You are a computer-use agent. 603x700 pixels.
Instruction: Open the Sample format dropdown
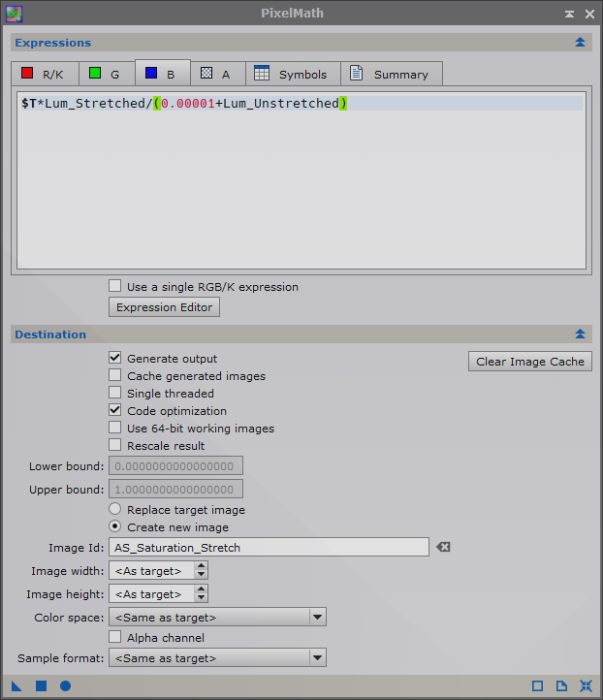pos(218,658)
